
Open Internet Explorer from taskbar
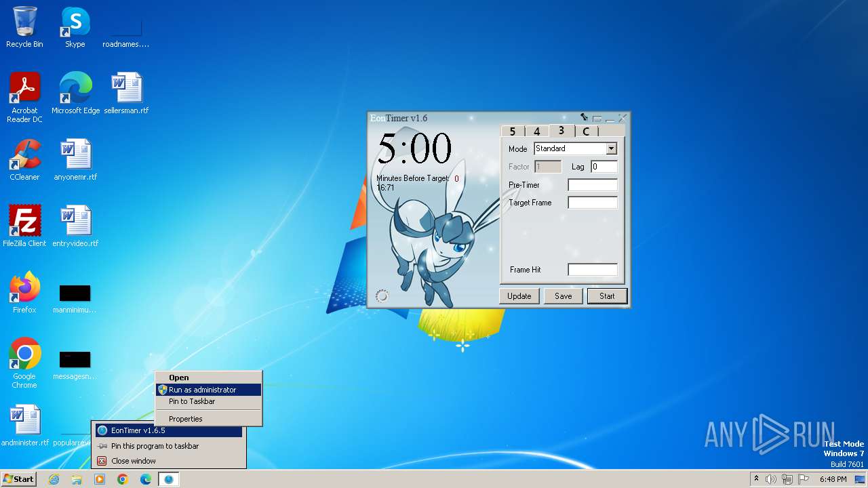[54, 479]
